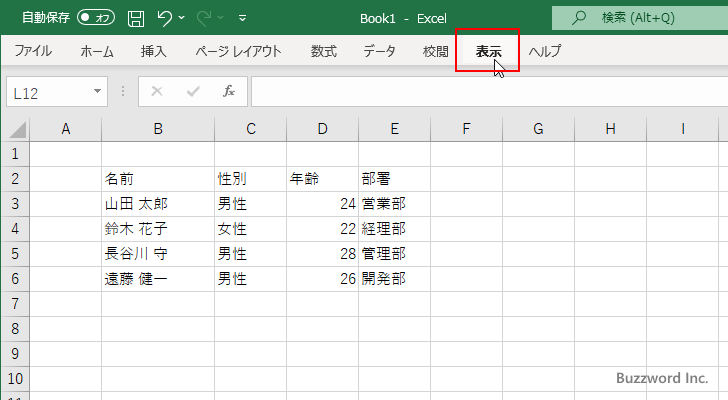Select column E header
Screen dimensions: 728x400
395,129
